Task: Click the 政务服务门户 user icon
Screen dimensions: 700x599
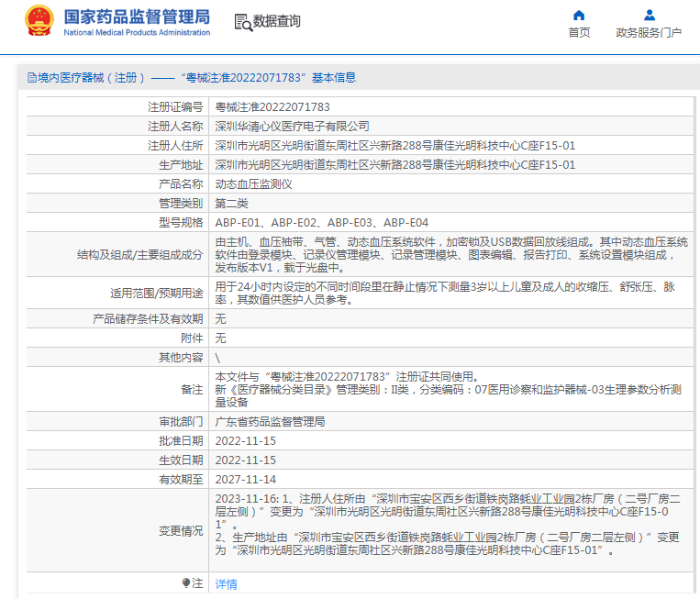Action: tap(650, 16)
